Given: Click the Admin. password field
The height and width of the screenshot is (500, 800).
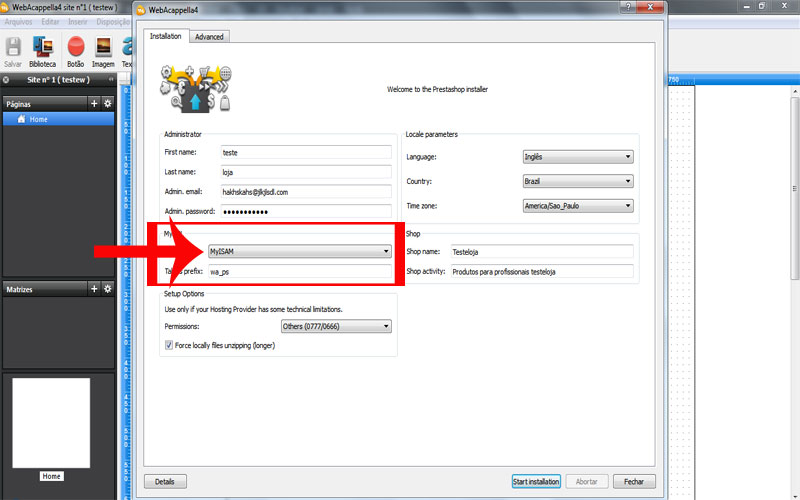Looking at the screenshot, I should [x=306, y=211].
